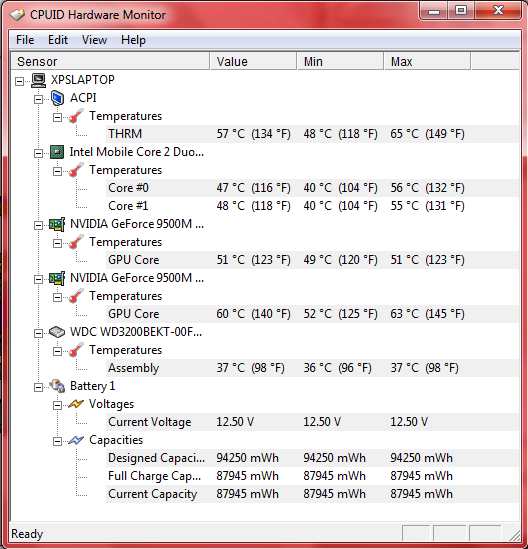This screenshot has width=528, height=549.
Task: Click the Intel Mobile Core 2 Duo chip icon
Action: pos(57,152)
